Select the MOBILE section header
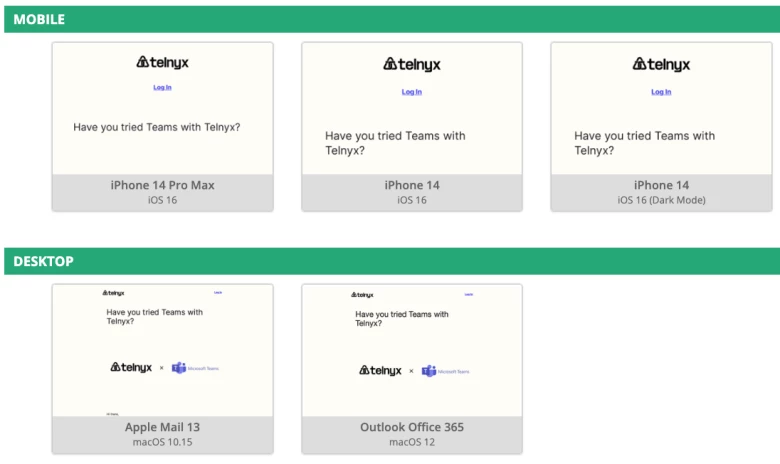Viewport: 780px width, 464px height. pos(392,19)
